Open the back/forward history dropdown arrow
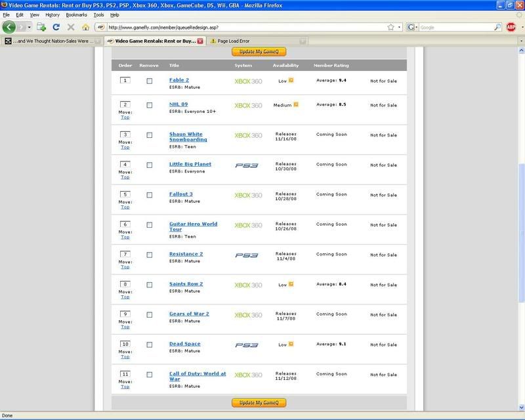The image size is (525, 420). click(x=30, y=27)
